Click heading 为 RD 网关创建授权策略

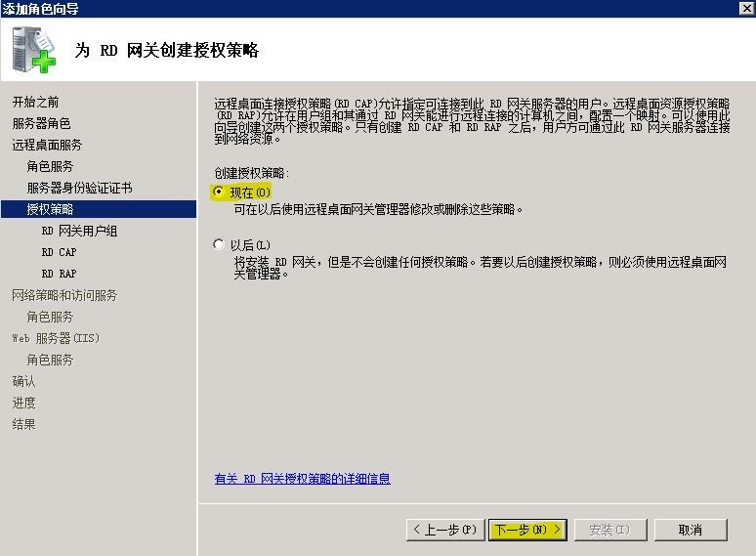pyautogui.click(x=167, y=50)
